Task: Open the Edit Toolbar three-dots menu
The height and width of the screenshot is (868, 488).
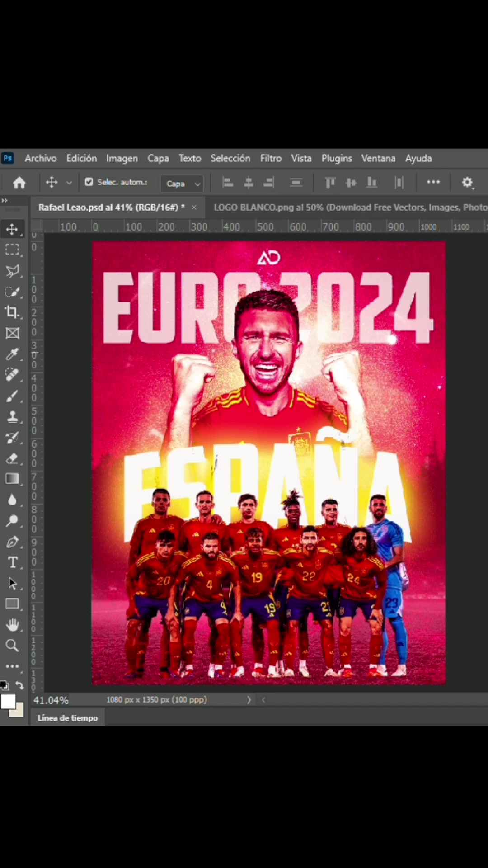Action: coord(12,666)
